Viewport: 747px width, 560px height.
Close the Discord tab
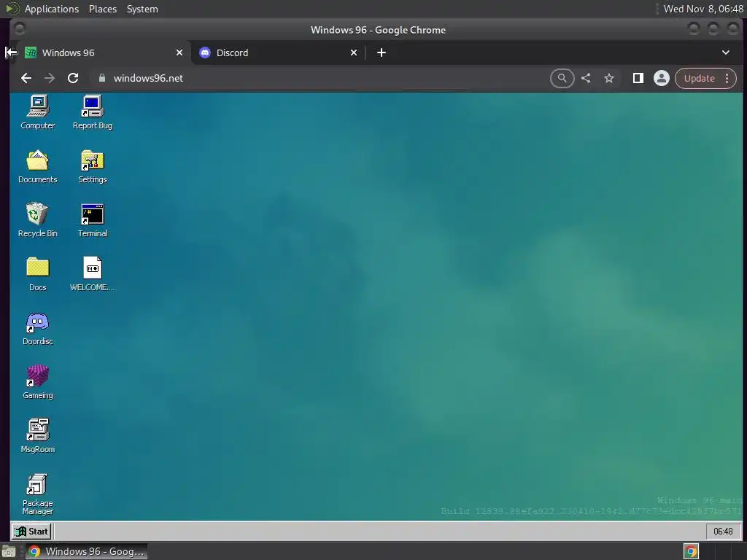pyautogui.click(x=354, y=52)
